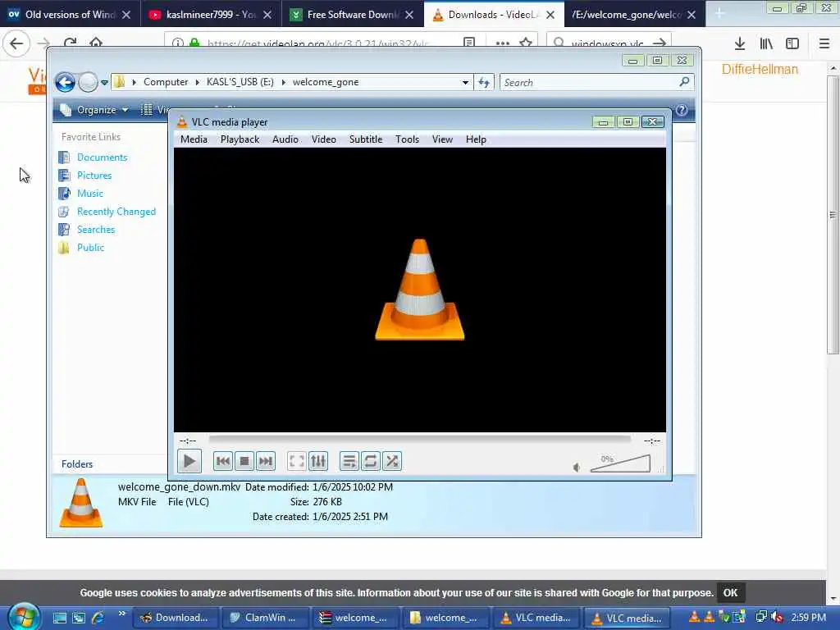Viewport: 840px width, 630px height.
Task: Click the welcome_gone_down.mkv file name text
Action: [x=179, y=487]
